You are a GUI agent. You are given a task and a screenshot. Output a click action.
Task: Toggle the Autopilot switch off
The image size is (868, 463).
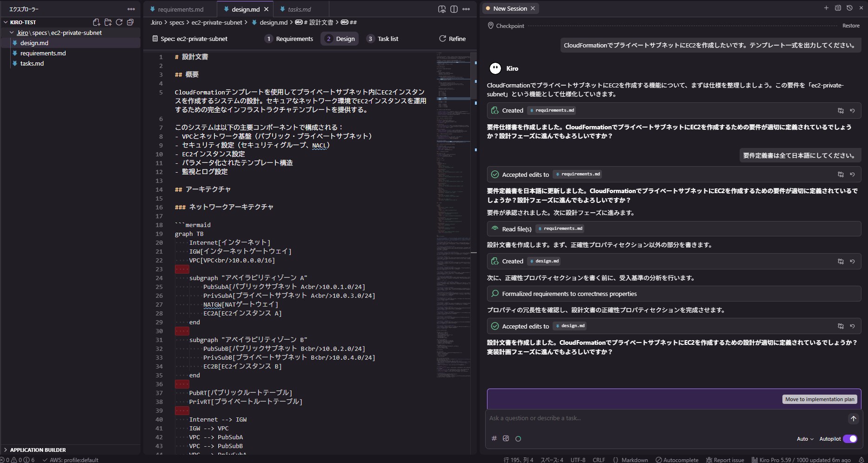[850, 439]
